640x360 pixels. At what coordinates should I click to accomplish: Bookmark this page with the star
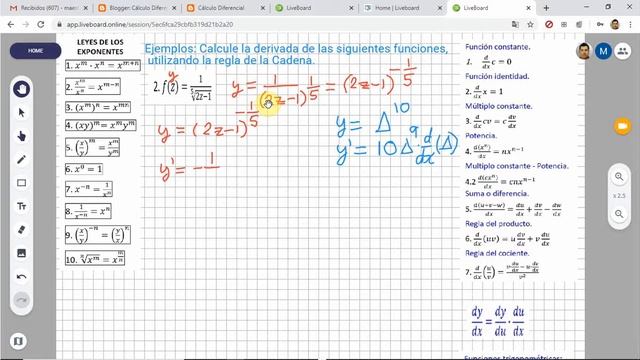tap(530, 24)
